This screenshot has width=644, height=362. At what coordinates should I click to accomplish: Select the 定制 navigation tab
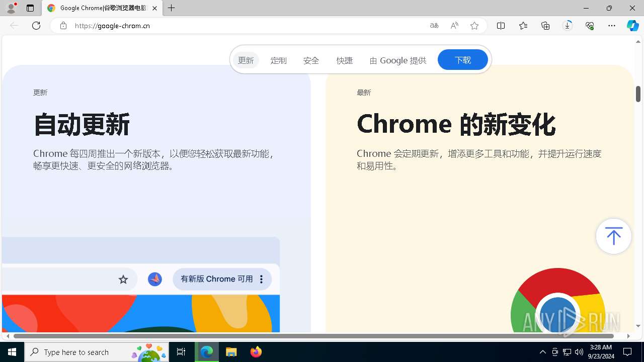tap(278, 60)
